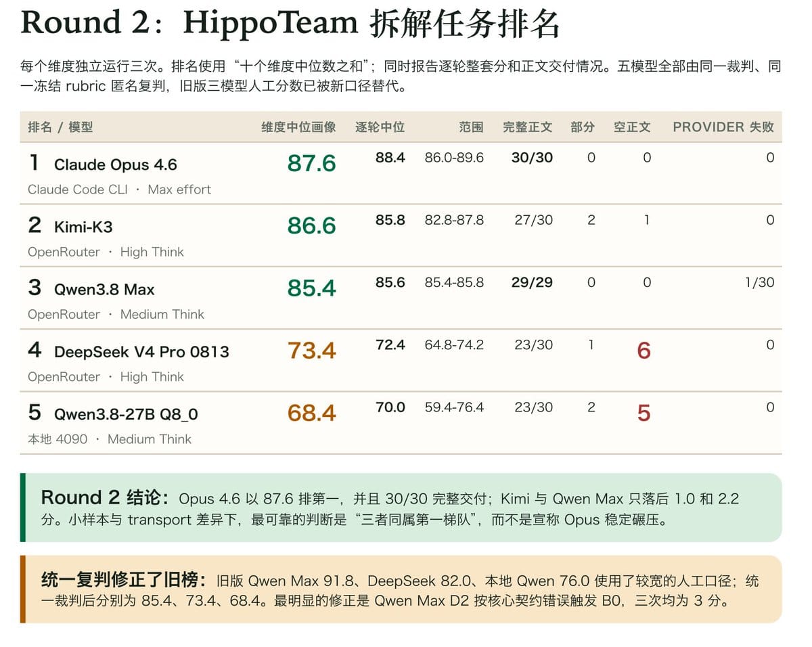812x647 pixels.
Task: Click the range '82.8-87.8'
Action: pos(454,220)
